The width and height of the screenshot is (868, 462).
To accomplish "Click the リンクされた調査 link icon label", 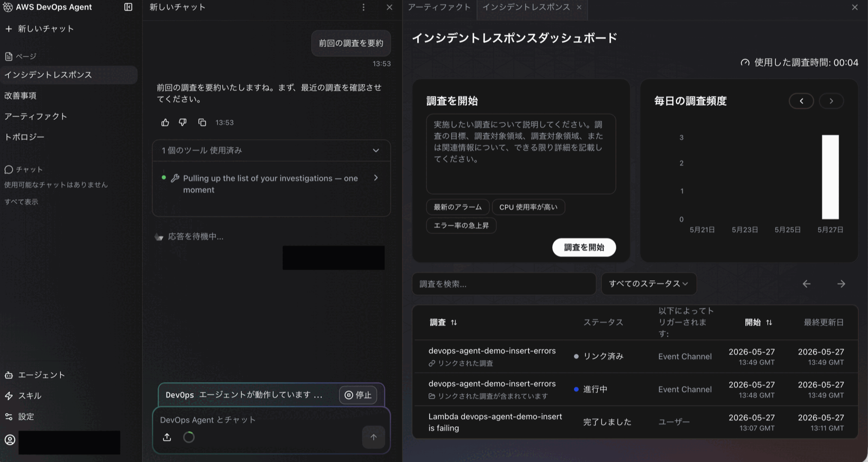I will 461,363.
